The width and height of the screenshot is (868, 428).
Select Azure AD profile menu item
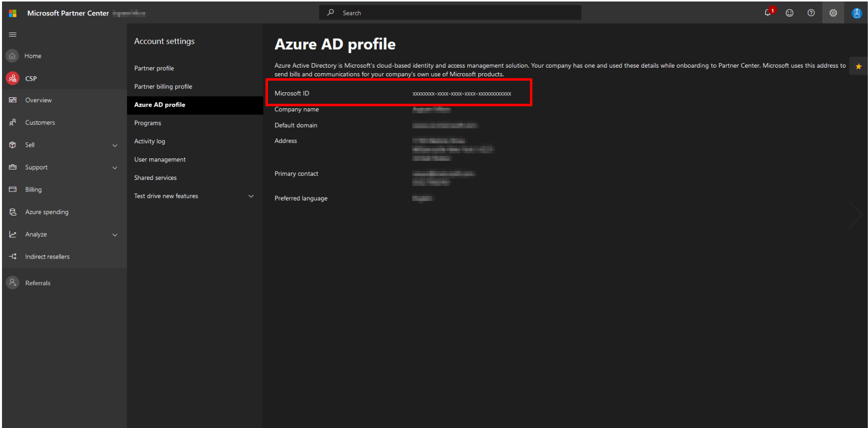point(195,105)
